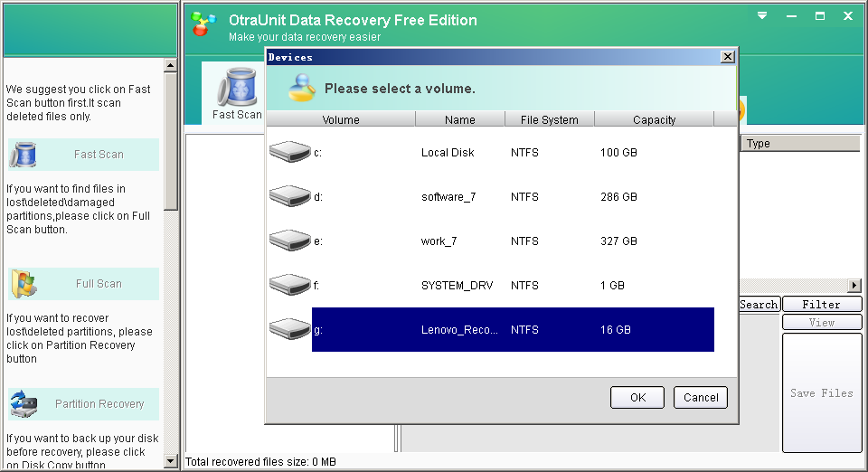Image resolution: width=868 pixels, height=472 pixels.
Task: Click the 16 GB capacity cell
Action: tap(615, 329)
